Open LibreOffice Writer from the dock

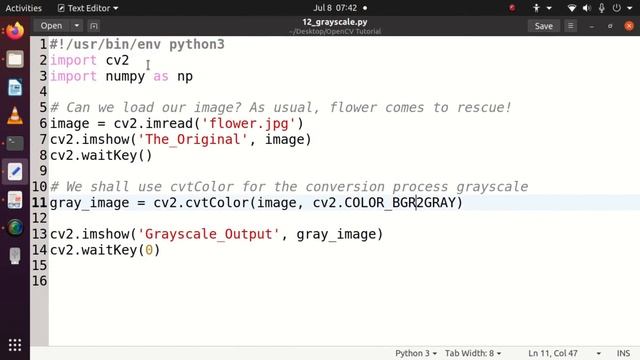click(x=15, y=88)
